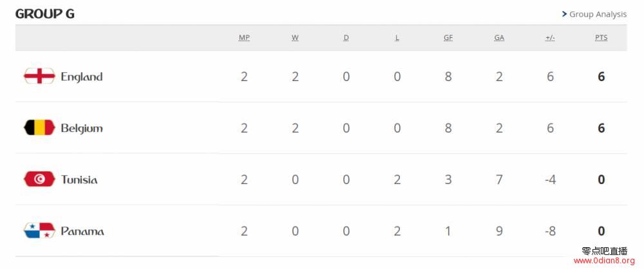644x269 pixels.
Task: Click the L column header
Action: tap(397, 38)
